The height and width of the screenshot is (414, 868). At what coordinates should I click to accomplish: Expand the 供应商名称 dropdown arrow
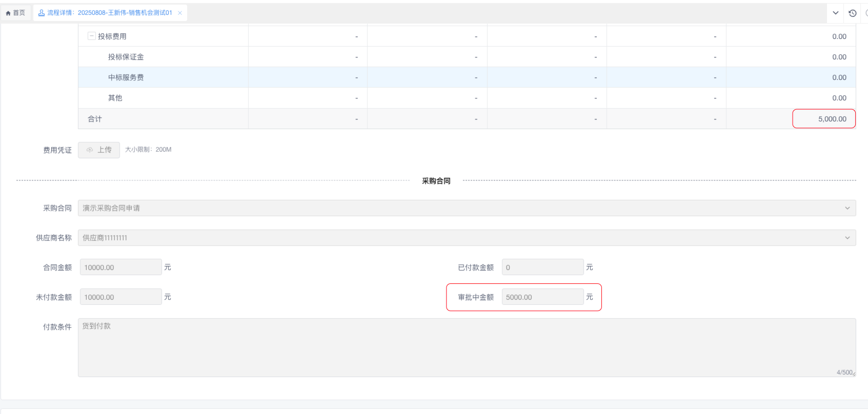click(x=847, y=238)
